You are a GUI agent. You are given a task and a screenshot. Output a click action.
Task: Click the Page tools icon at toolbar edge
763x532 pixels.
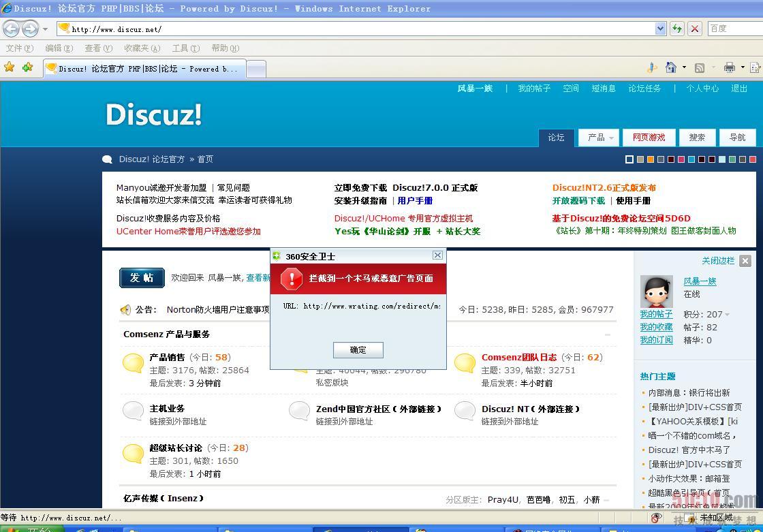[756, 67]
